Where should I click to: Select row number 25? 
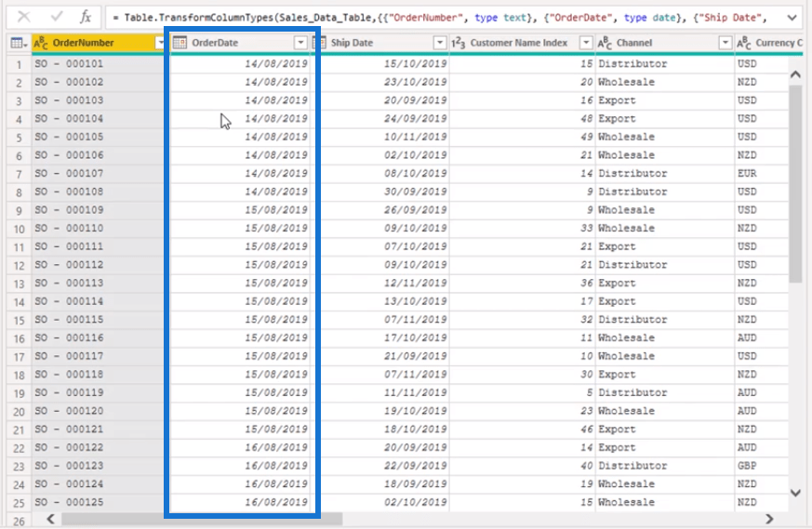pos(20,503)
